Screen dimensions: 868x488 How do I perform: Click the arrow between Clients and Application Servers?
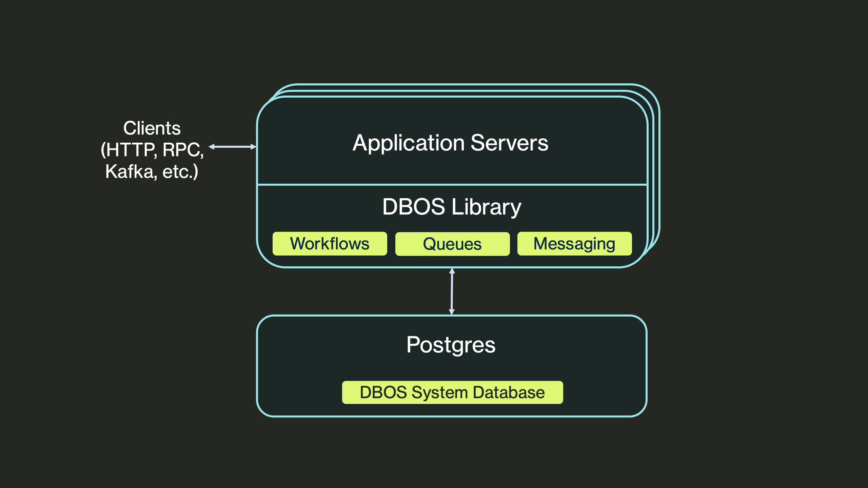click(x=232, y=146)
